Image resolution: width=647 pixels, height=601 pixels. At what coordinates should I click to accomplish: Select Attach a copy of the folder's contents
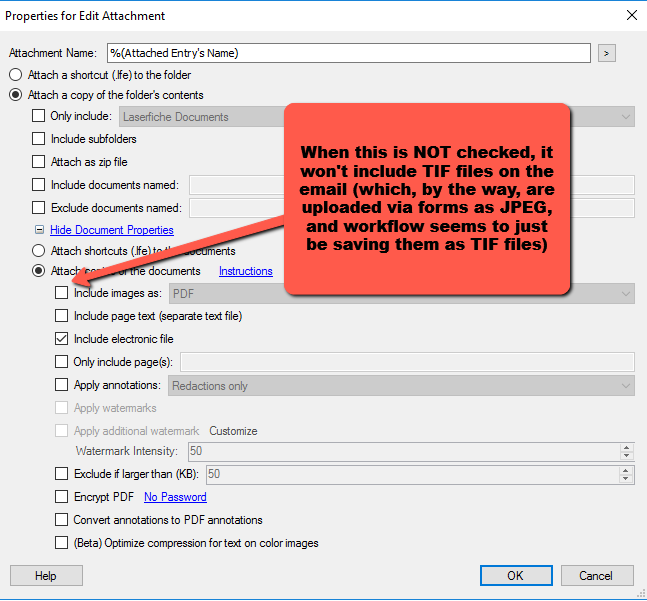click(16, 95)
